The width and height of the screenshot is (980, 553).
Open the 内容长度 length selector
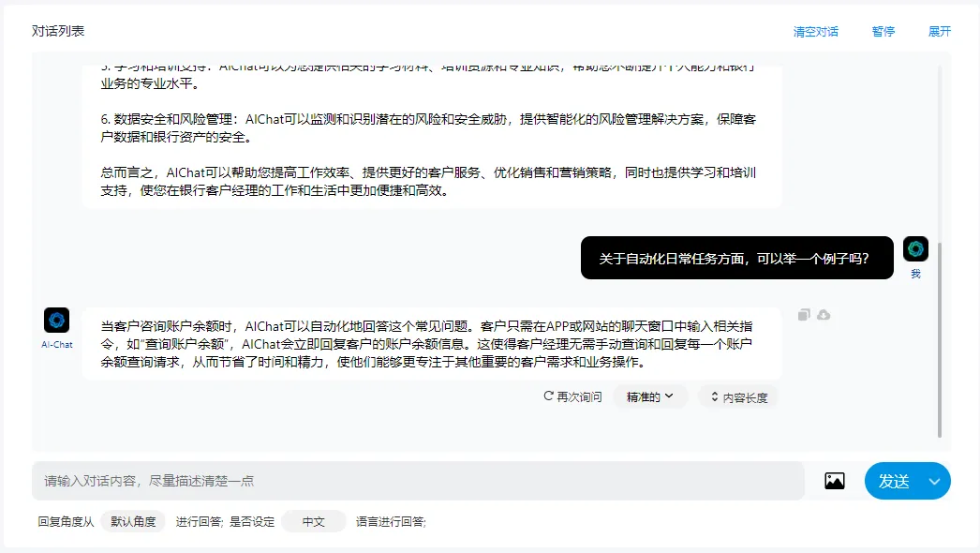tap(738, 397)
